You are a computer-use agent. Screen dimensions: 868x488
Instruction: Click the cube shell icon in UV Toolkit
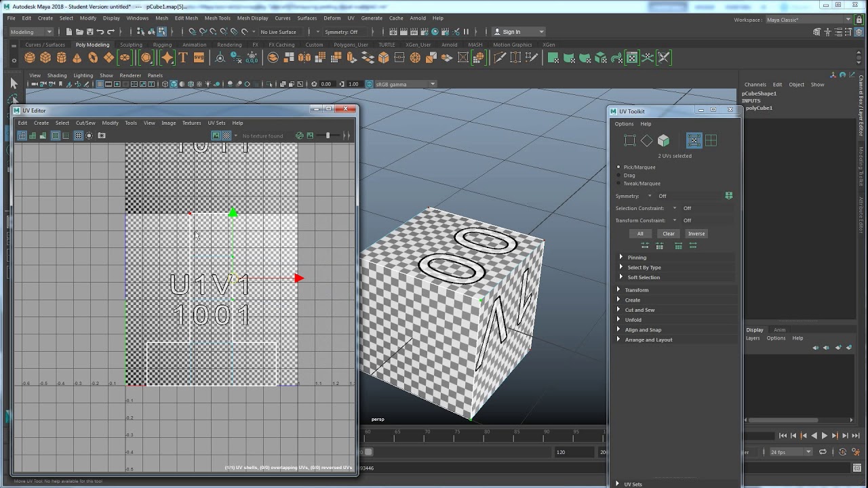(664, 140)
